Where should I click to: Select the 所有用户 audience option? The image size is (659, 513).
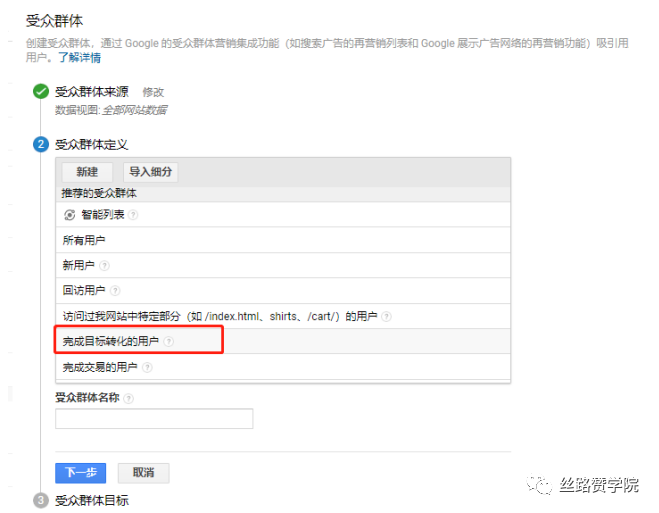coord(283,240)
